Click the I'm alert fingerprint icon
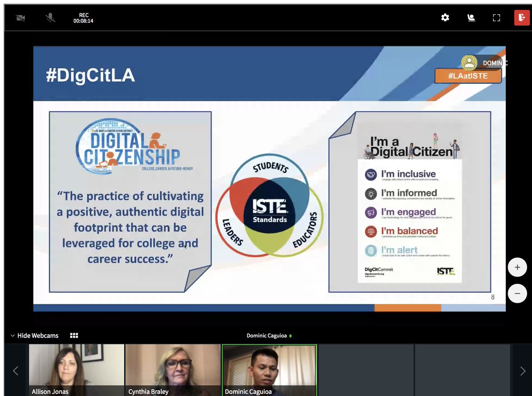This screenshot has width=532, height=396. 371,251
